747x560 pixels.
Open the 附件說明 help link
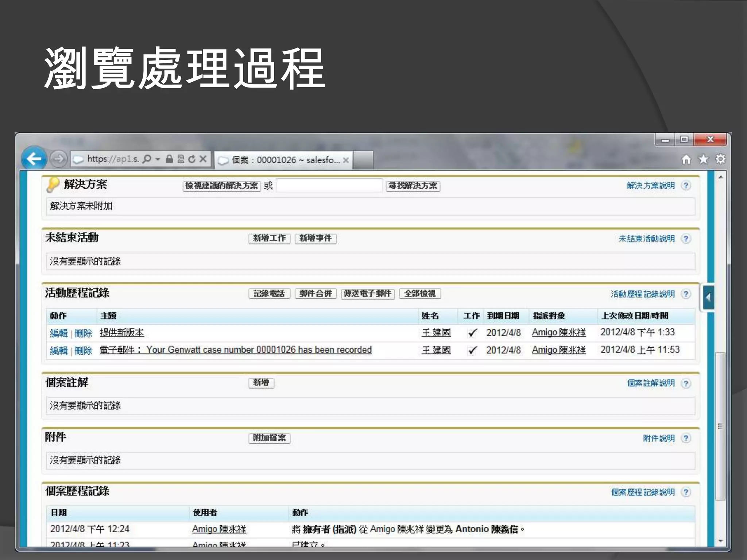click(659, 438)
